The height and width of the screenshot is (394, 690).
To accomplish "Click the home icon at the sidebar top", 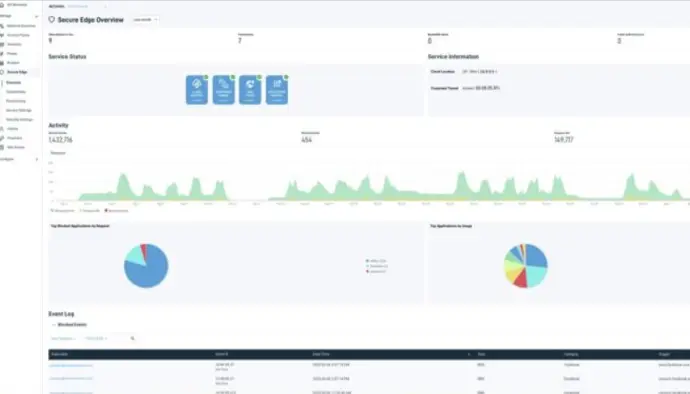I will [x=2, y=5].
